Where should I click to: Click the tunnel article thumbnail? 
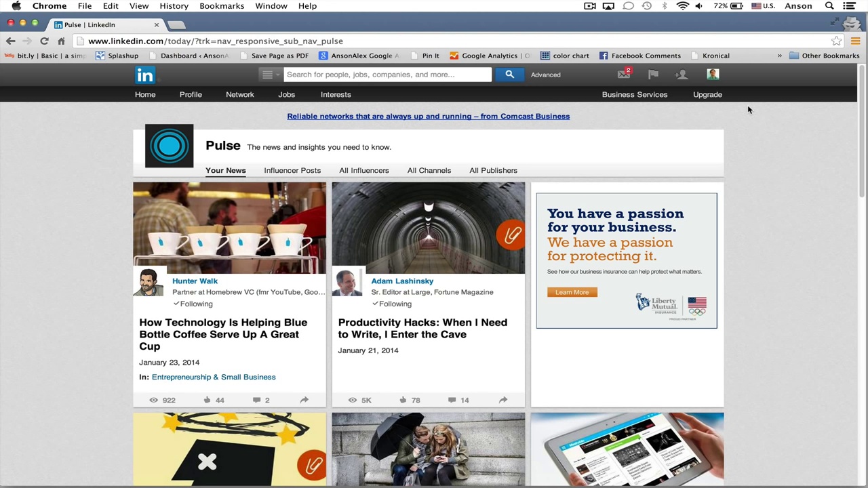tap(429, 228)
